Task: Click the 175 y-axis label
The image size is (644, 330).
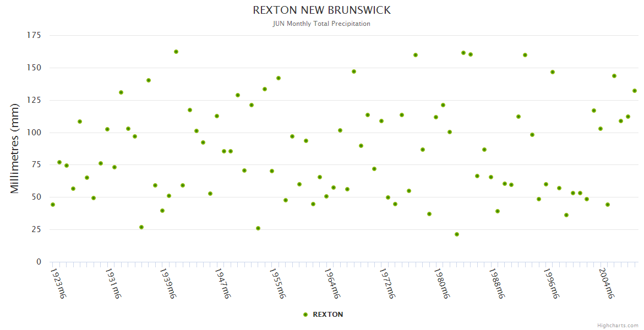Action: click(34, 35)
